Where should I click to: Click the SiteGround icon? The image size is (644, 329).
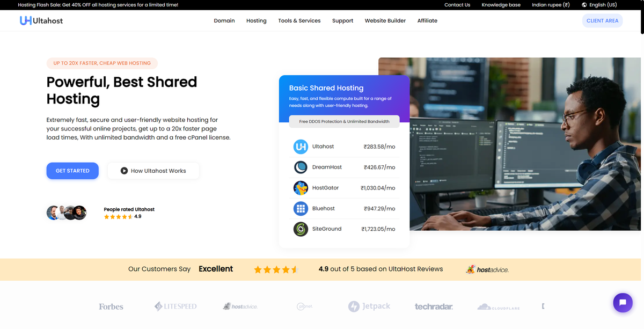click(301, 229)
